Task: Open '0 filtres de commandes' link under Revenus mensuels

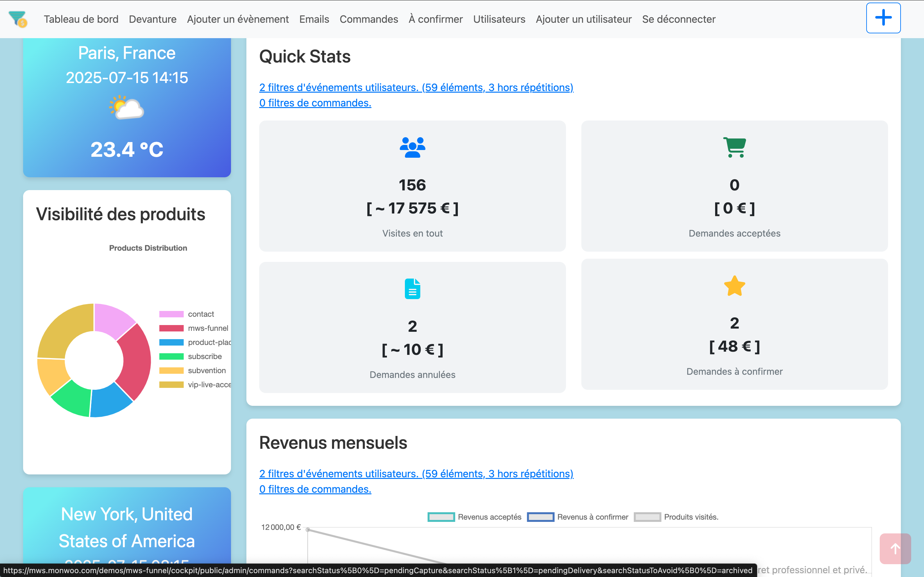Action: tap(315, 489)
